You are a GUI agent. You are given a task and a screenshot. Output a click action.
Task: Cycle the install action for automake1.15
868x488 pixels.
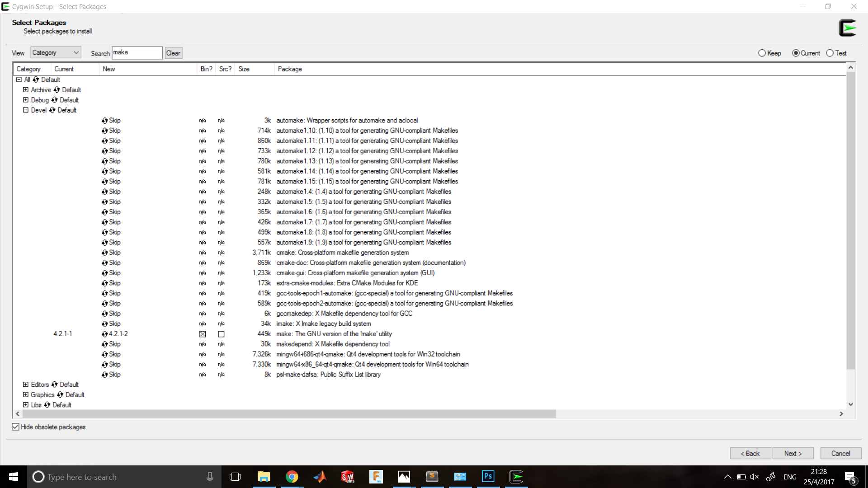[x=105, y=182]
